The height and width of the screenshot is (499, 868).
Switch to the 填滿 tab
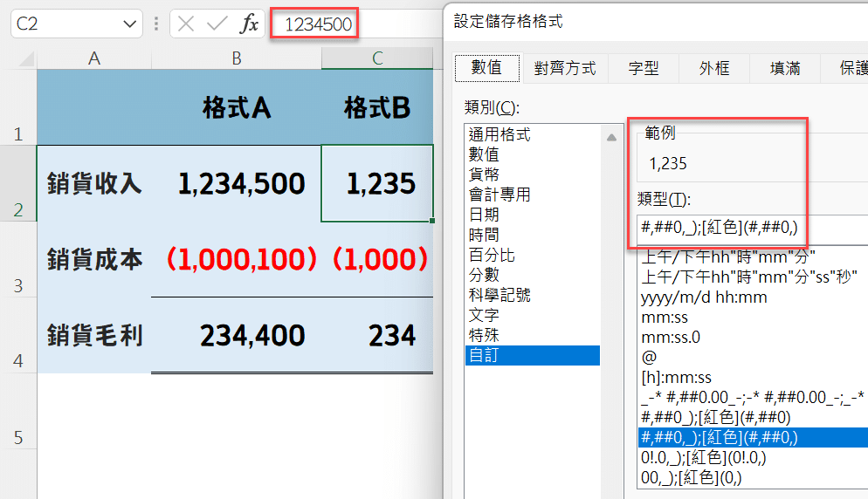[x=785, y=68]
